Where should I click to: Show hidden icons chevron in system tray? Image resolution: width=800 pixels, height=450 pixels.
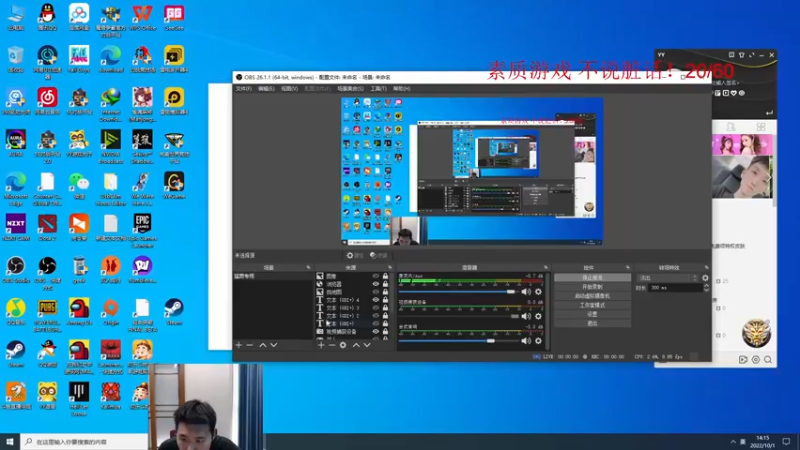(733, 442)
